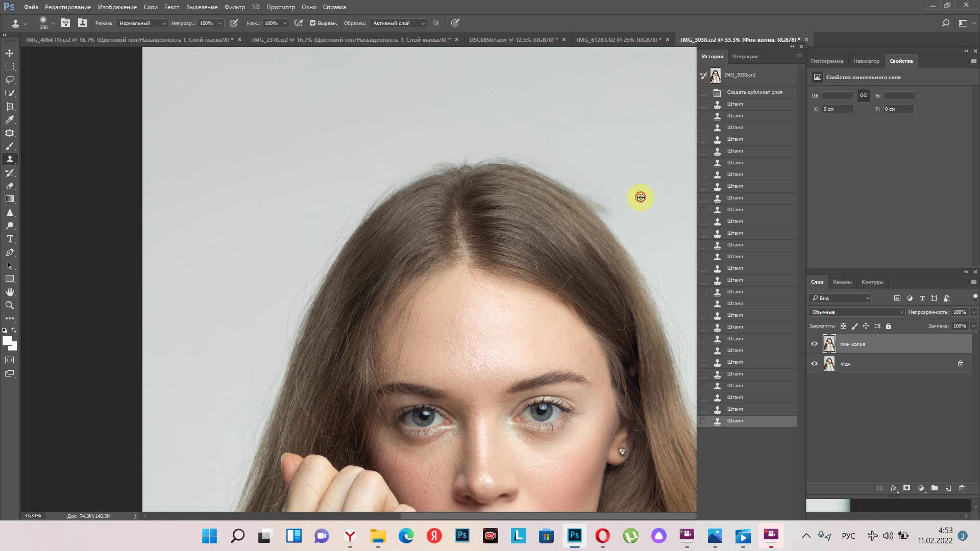Expand the layer blending mode Обычные dropdown

point(856,312)
